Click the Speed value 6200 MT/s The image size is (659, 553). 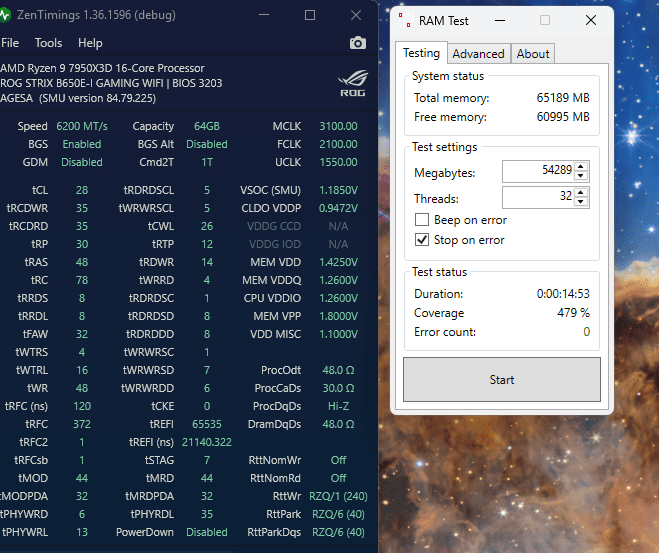pyautogui.click(x=82, y=126)
